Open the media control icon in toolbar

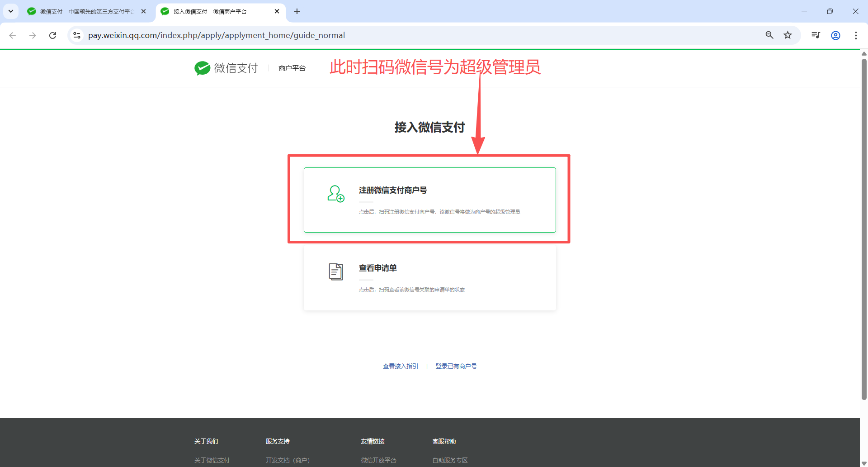coord(816,35)
